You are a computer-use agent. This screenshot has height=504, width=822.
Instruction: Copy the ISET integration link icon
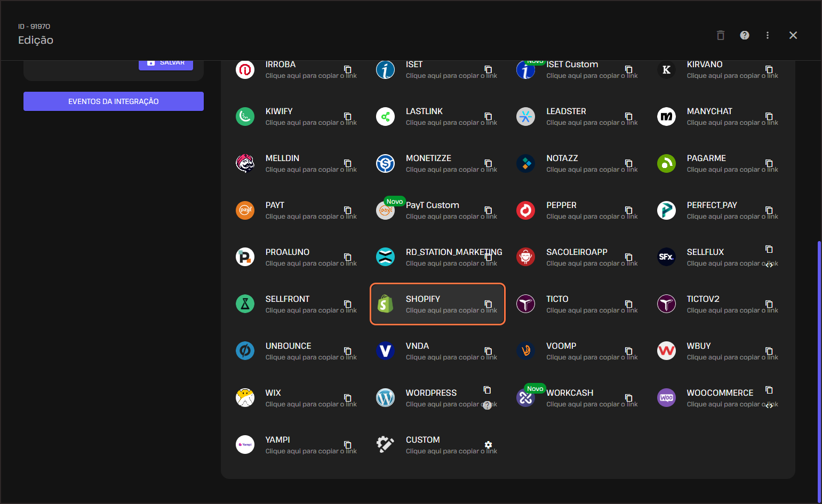[x=488, y=69]
